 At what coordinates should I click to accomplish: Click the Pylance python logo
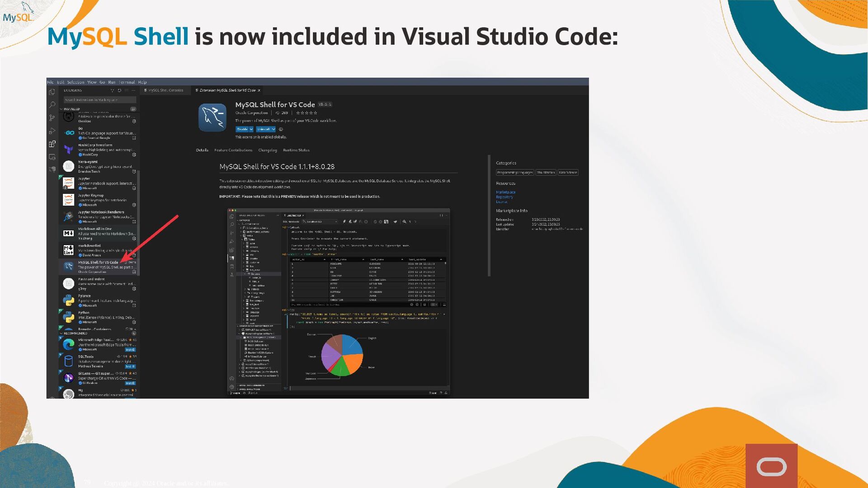click(69, 300)
